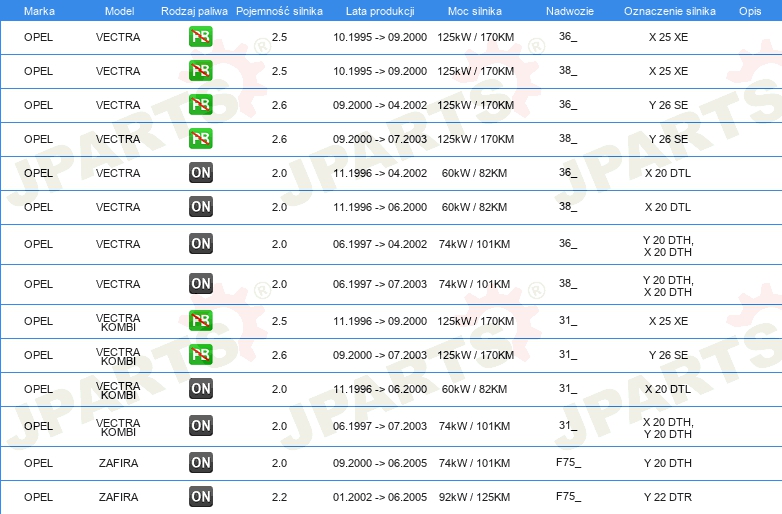This screenshot has width=782, height=514.
Task: Select the Rodzaj paliwa column header
Action: point(194,11)
